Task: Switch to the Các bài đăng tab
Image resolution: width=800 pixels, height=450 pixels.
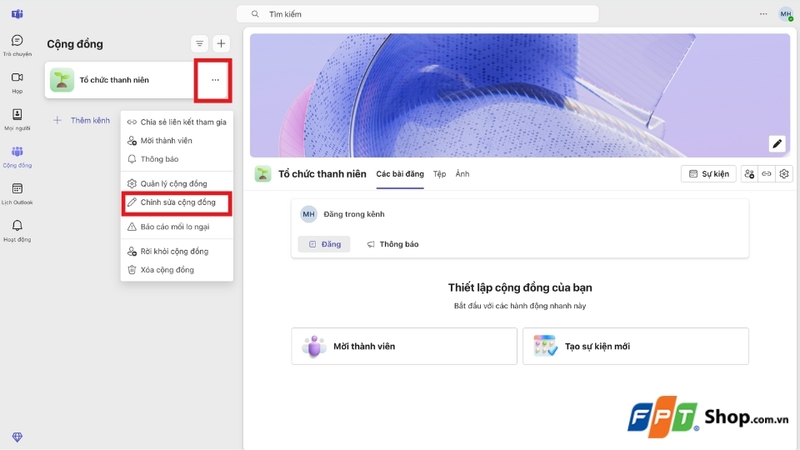Action: (400, 174)
